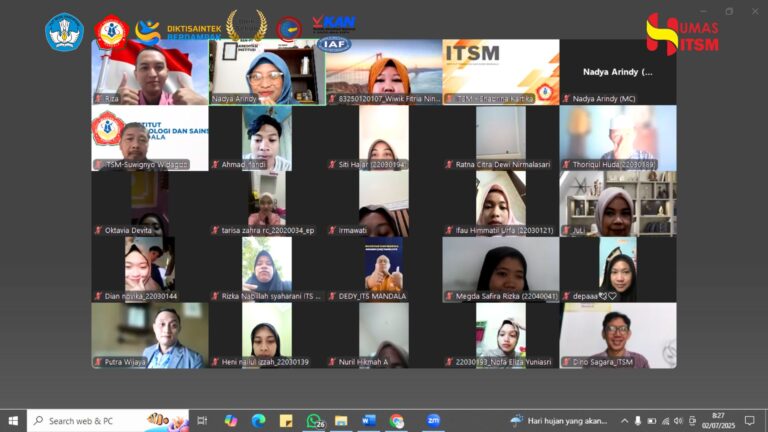This screenshot has width=768, height=432.
Task: Select Siti Hajar (22030194) video tile
Action: (384, 138)
